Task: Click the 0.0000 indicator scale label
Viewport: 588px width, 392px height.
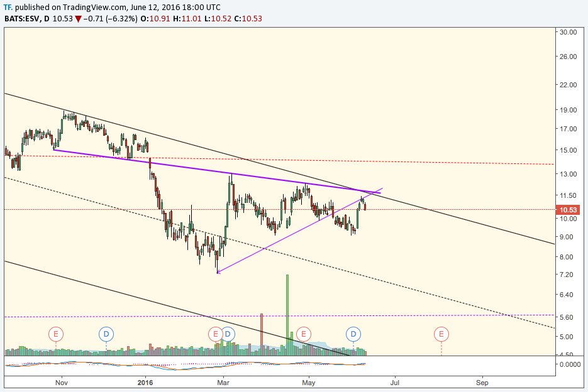Action: coord(570,364)
